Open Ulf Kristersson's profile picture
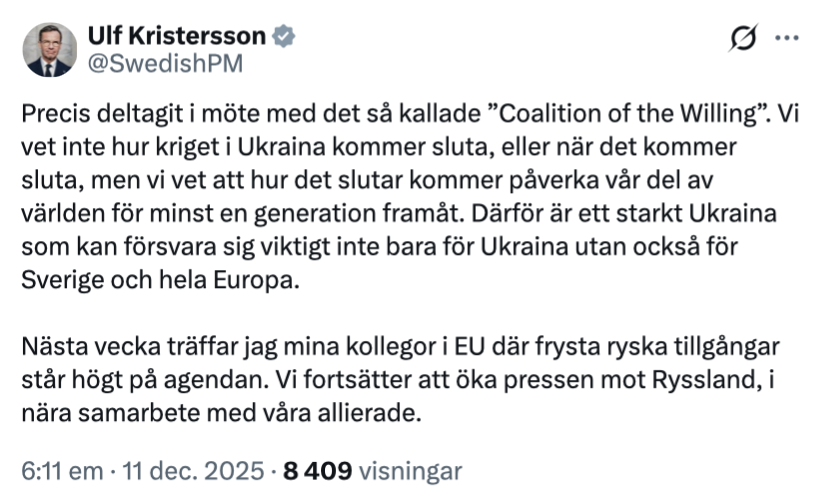 point(50,50)
